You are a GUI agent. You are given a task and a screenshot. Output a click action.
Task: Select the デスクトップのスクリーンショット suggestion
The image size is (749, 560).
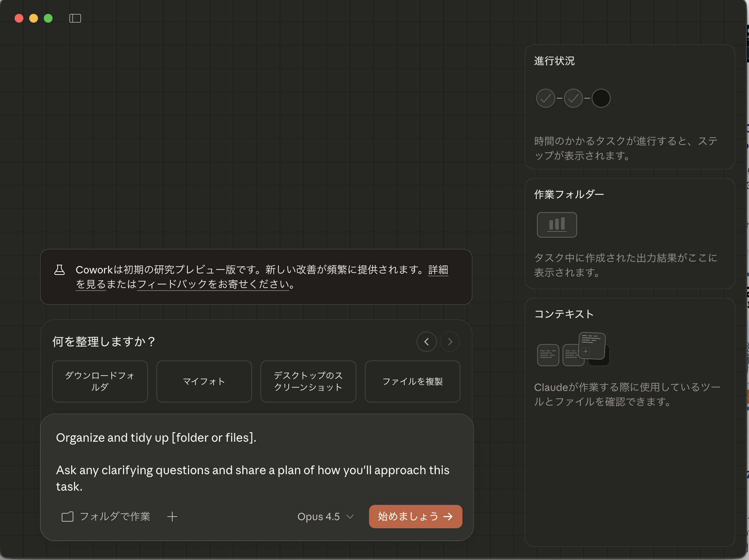tap(308, 381)
